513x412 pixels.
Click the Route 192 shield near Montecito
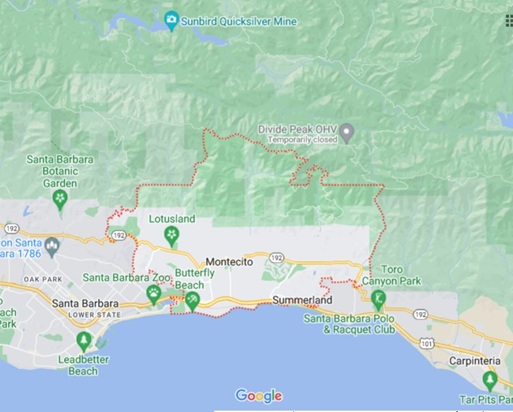277,258
